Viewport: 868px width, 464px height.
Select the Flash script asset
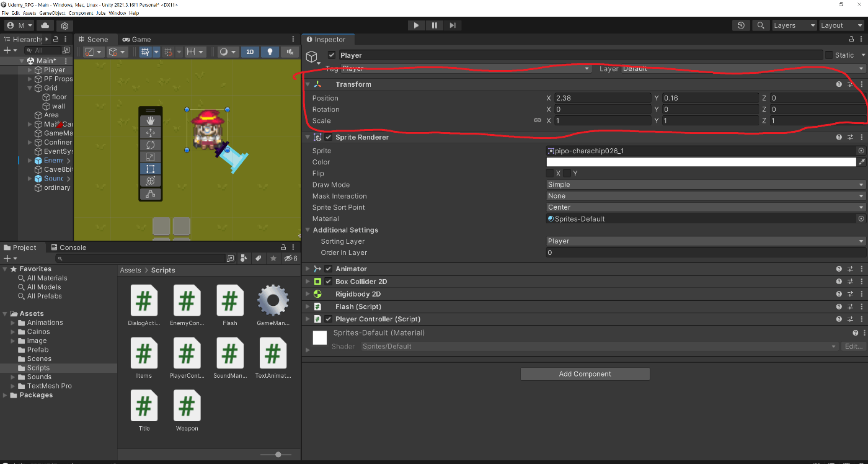(230, 305)
